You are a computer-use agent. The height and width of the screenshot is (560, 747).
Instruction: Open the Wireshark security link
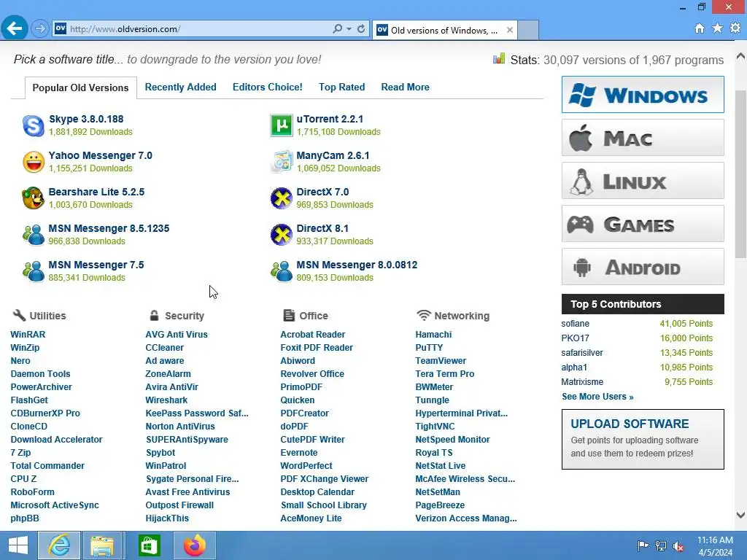(x=166, y=400)
